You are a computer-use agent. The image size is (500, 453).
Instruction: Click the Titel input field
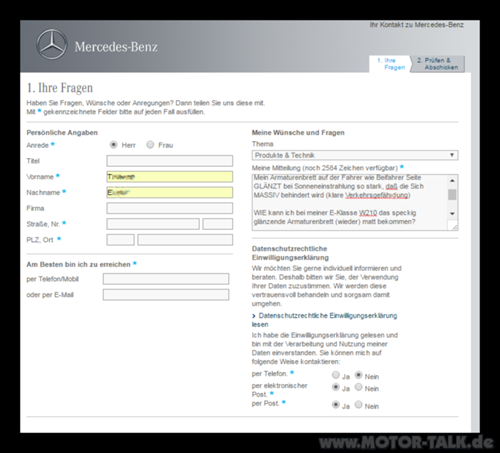click(170, 161)
